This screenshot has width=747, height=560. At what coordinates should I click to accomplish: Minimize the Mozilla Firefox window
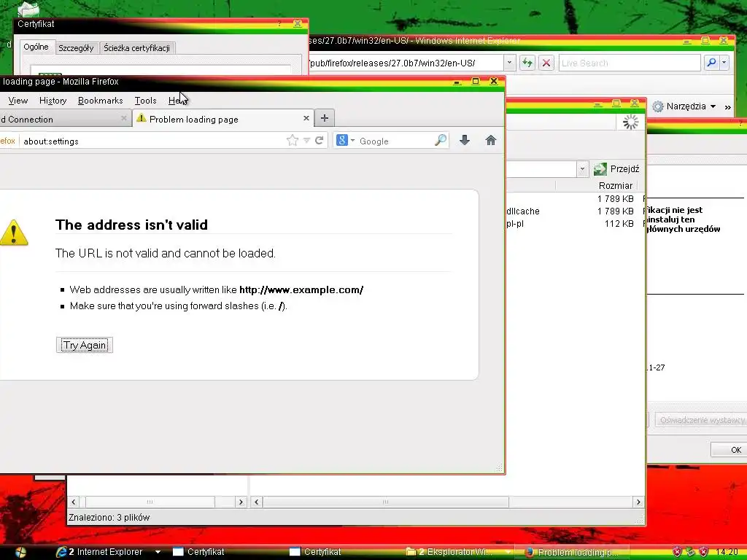tap(457, 82)
